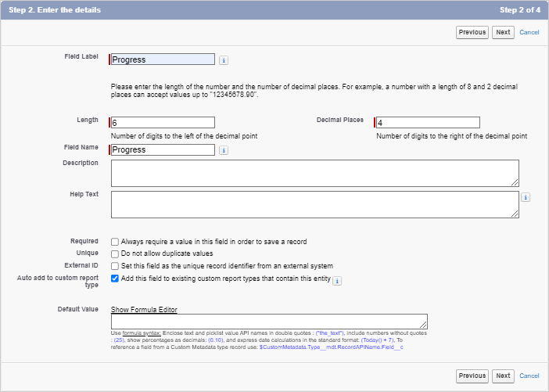549x392 pixels.
Task: Click inside the Description text area
Action: coord(315,173)
